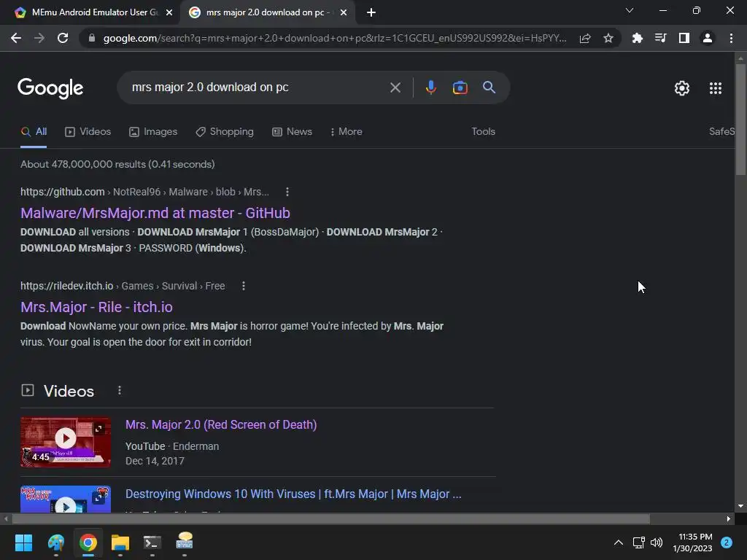Open File Explorer from the taskbar
This screenshot has height=560, width=747.
point(120,542)
